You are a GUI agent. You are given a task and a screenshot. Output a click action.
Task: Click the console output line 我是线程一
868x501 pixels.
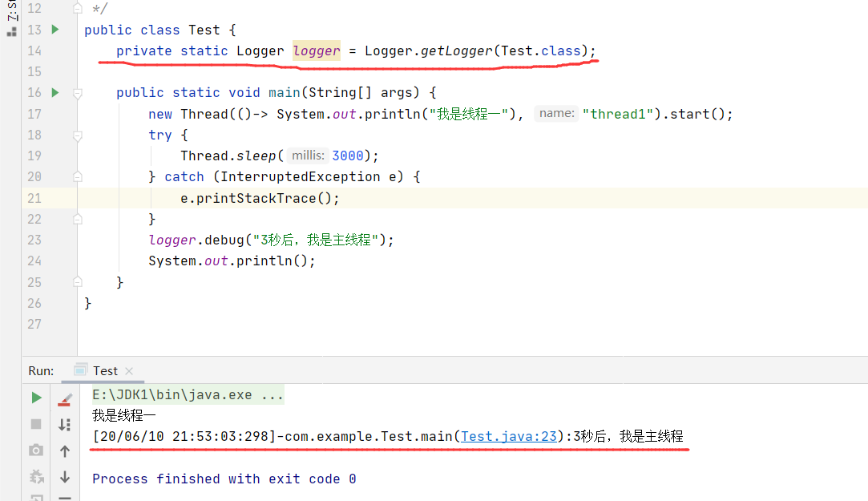pos(124,415)
